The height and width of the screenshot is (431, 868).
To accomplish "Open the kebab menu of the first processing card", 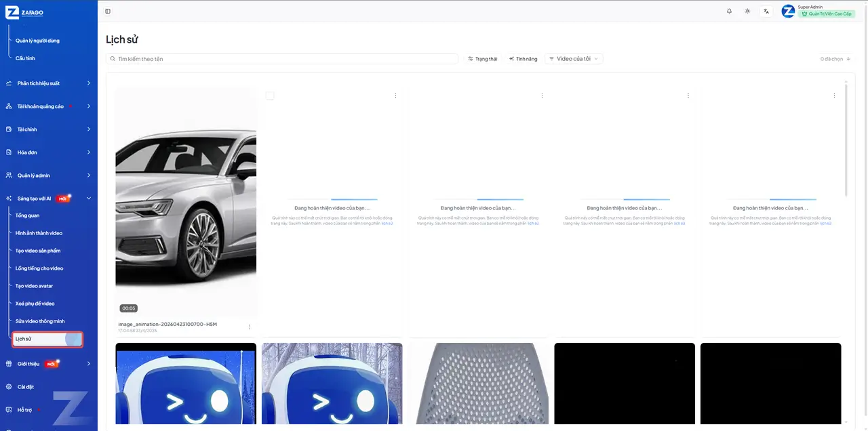I will click(395, 96).
